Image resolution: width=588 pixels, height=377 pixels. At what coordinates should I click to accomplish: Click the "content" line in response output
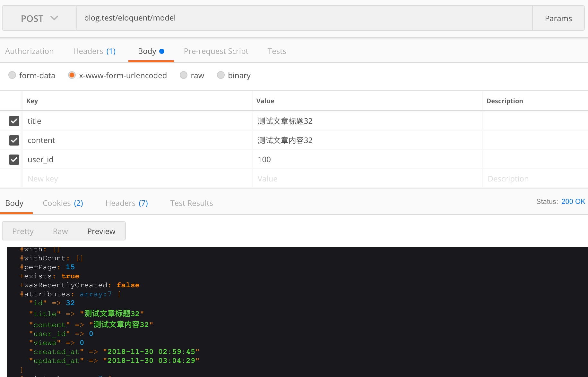(x=91, y=324)
